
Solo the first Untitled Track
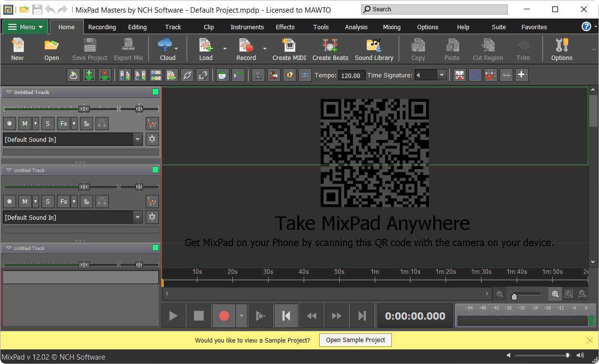(x=48, y=123)
